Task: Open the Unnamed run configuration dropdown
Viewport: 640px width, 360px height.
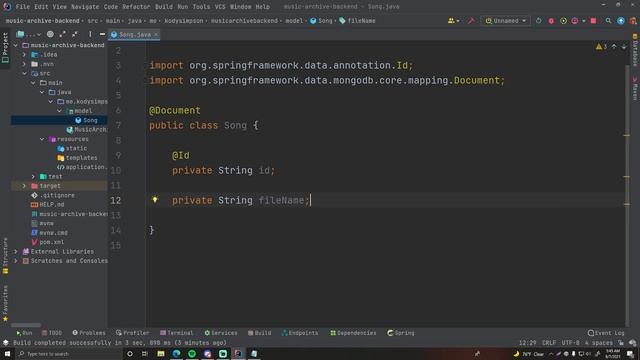Action: (x=506, y=21)
